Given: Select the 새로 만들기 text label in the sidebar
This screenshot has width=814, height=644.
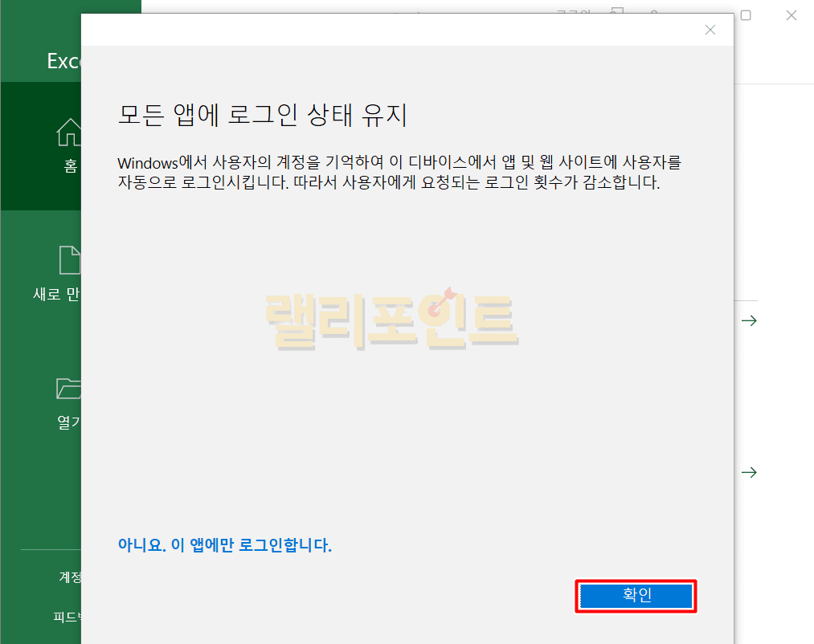Looking at the screenshot, I should [x=56, y=294].
